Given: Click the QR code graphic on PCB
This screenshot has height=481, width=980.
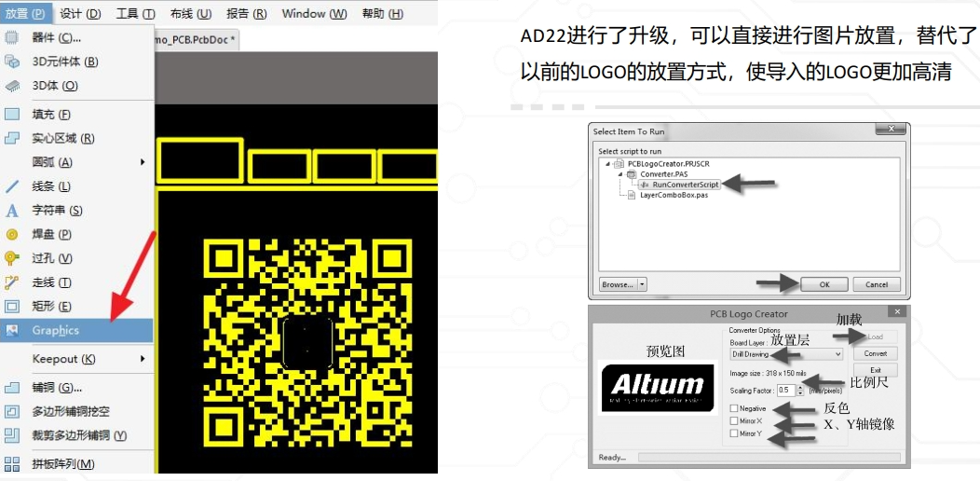Looking at the screenshot, I should tap(308, 341).
